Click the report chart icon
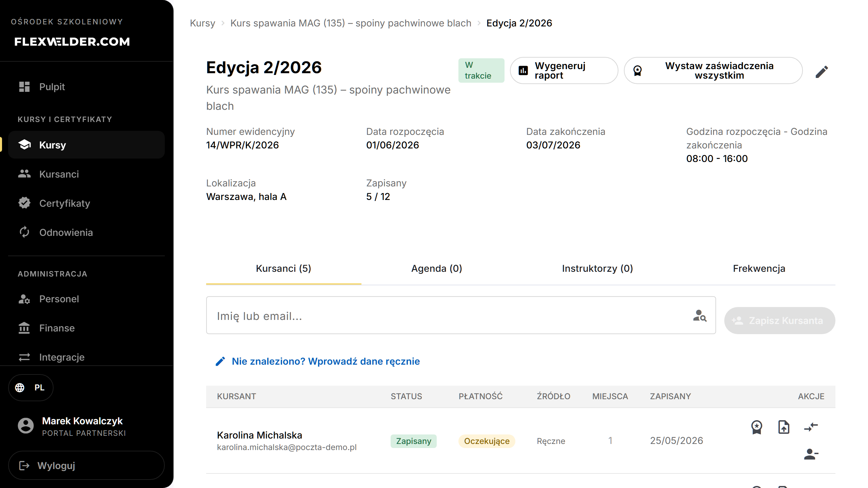The height and width of the screenshot is (488, 868). pos(524,70)
